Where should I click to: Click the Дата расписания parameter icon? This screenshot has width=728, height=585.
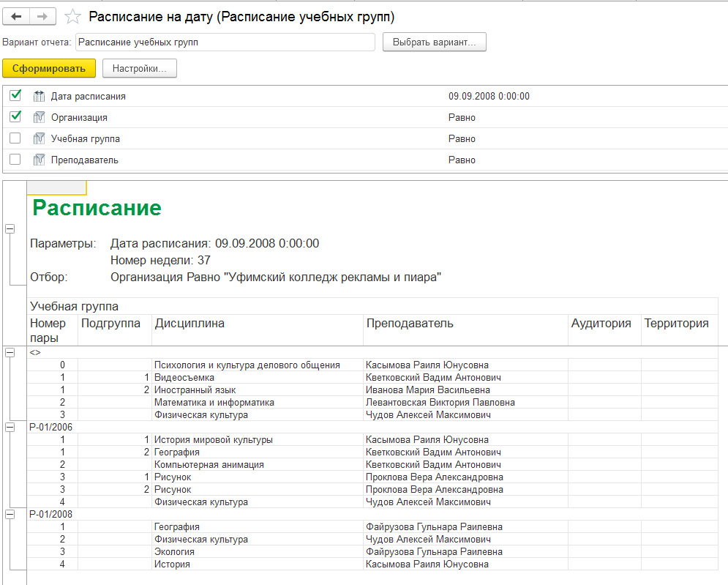click(x=39, y=96)
